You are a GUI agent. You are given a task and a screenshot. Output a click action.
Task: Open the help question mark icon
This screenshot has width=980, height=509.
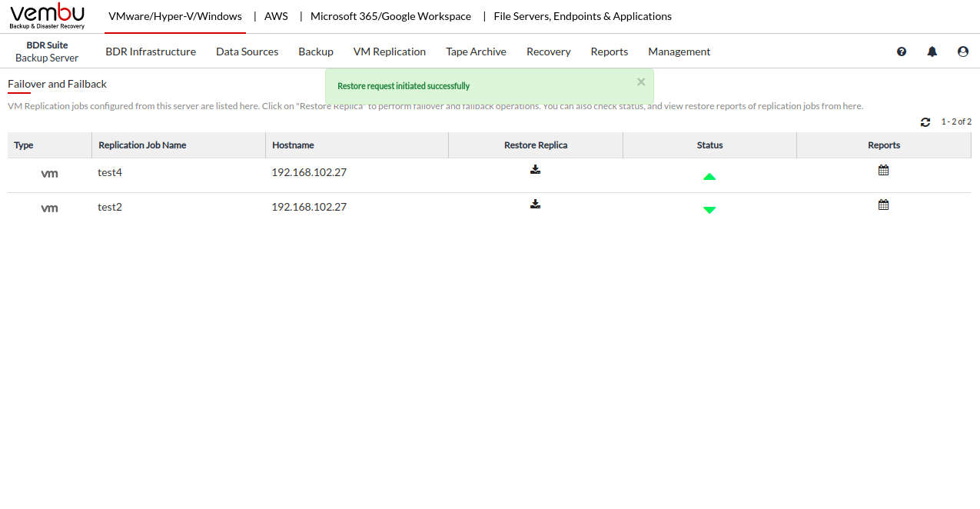pos(902,52)
